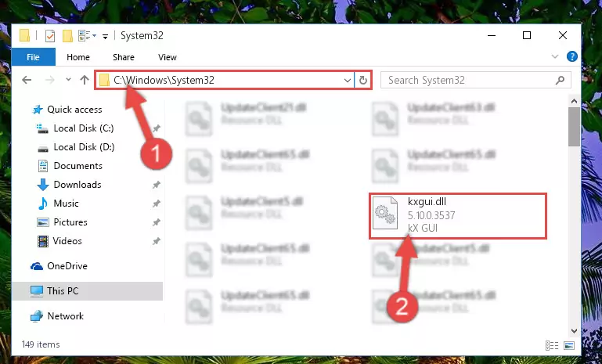Viewport: 602px width, 364px height.
Task: Unpin Local Disk (C:) from Quick access
Action: pyautogui.click(x=157, y=128)
